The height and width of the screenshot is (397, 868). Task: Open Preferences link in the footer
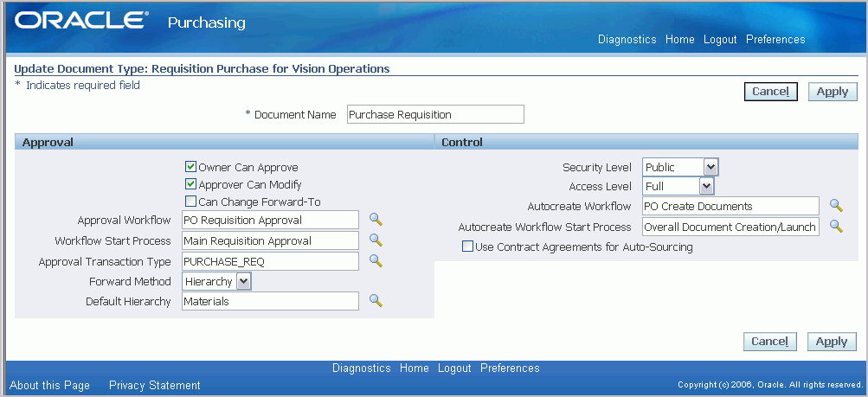point(510,368)
